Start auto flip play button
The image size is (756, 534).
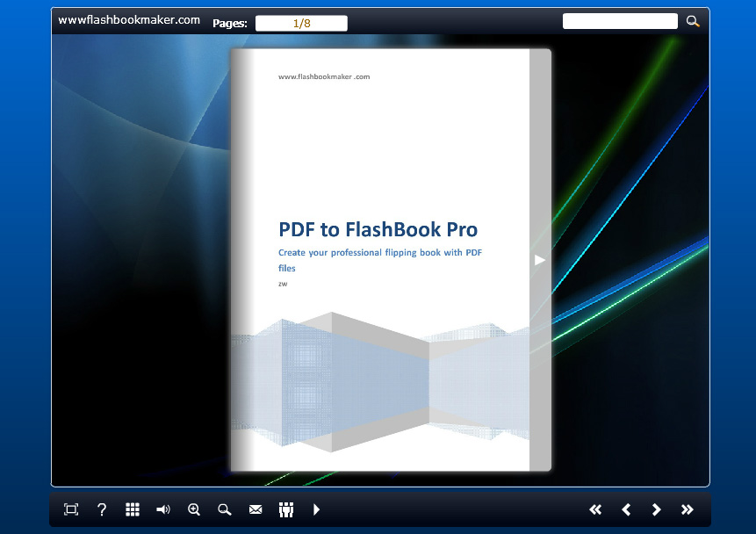point(316,509)
